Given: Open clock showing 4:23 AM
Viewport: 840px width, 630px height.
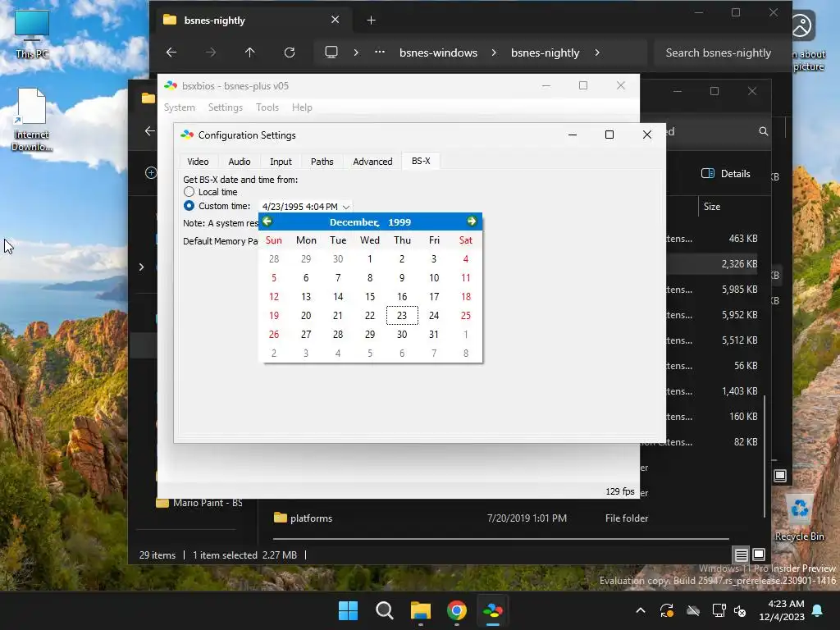Looking at the screenshot, I should tap(782, 610).
